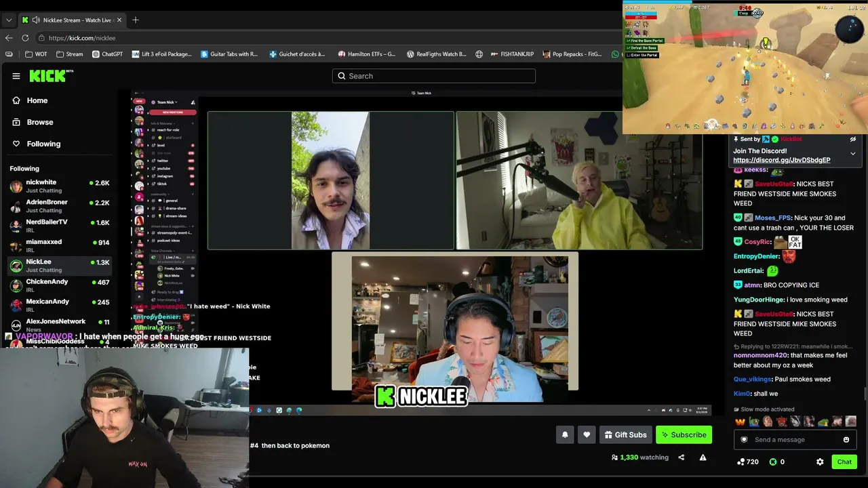868x488 pixels.
Task: Open Following in Kick sidebar
Action: pyautogui.click(x=37, y=144)
